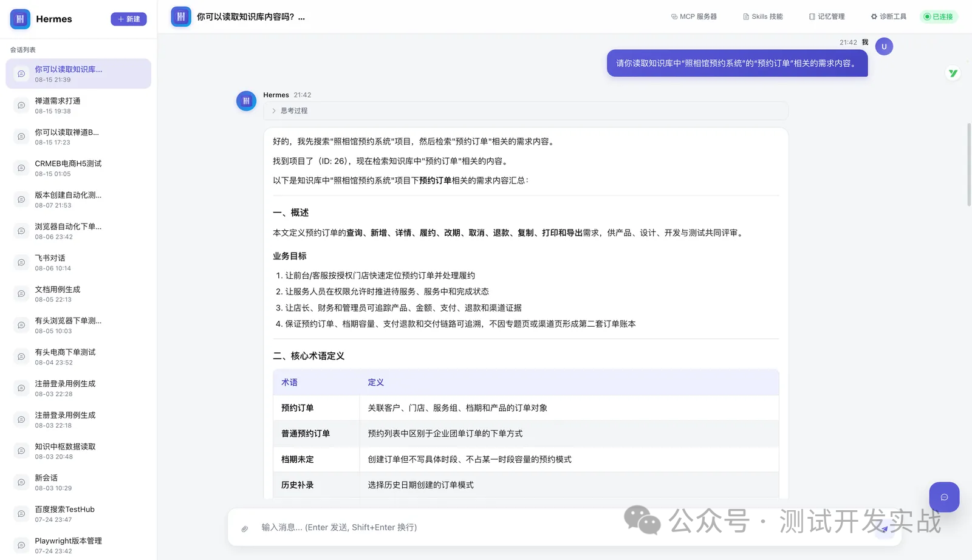Click the header Hermes icon near title

[x=181, y=16]
